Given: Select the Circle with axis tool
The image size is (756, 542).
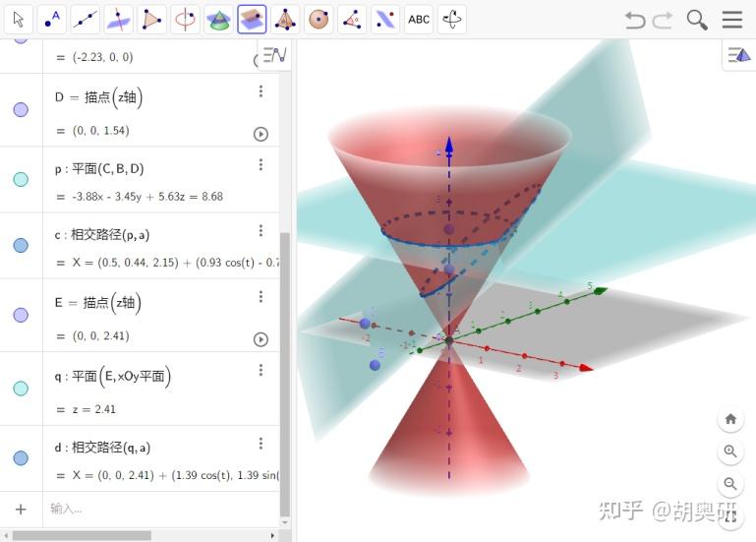Looking at the screenshot, I should tap(185, 20).
